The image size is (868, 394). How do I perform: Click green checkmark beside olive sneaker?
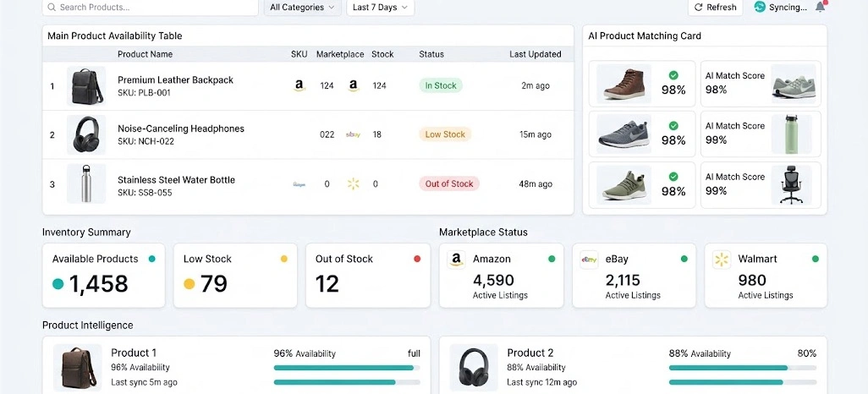[x=673, y=177]
